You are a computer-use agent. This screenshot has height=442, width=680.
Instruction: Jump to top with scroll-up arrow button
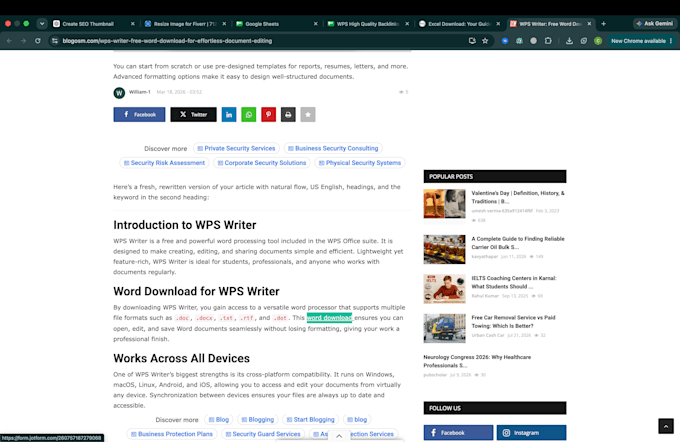(x=666, y=426)
